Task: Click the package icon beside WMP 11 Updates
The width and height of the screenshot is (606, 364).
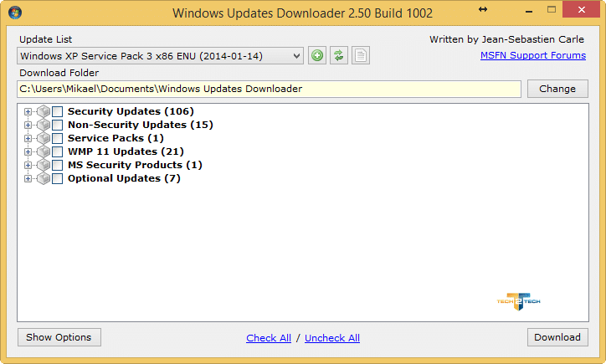Action: tap(44, 151)
